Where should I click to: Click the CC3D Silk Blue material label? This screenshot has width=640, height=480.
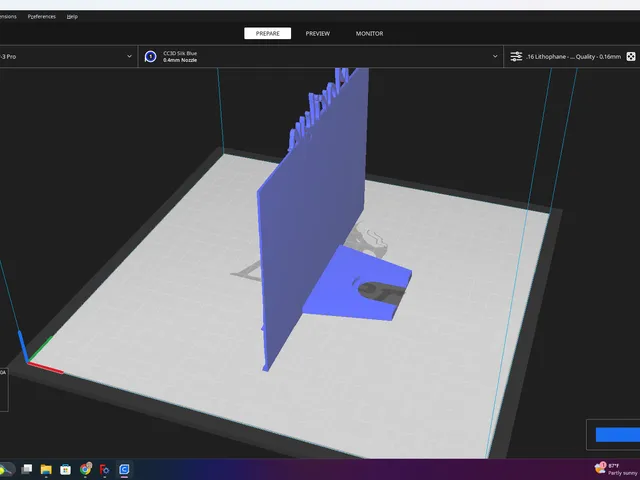[180, 53]
